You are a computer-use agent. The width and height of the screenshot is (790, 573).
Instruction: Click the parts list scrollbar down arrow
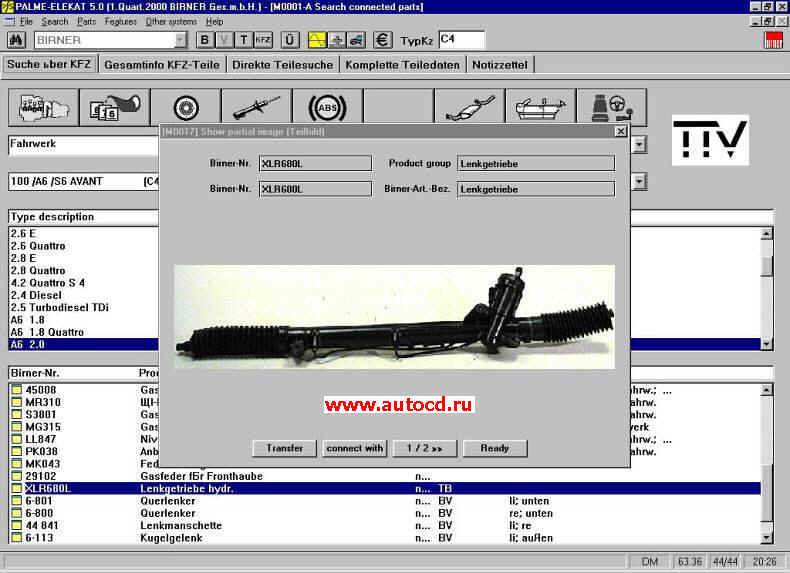tap(766, 538)
